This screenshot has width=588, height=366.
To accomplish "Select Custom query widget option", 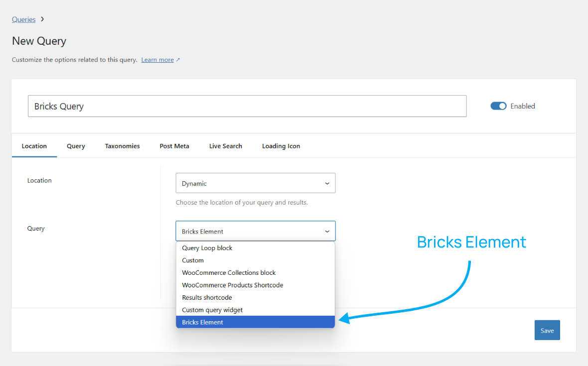I will (x=255, y=310).
